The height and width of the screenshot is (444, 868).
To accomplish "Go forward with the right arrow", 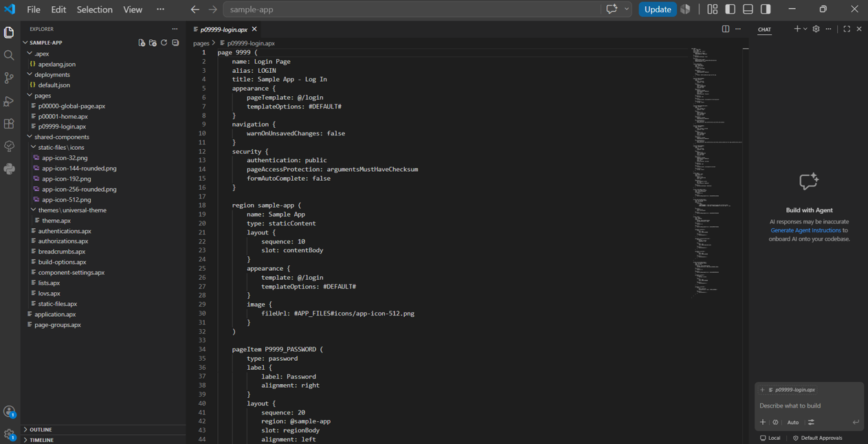I will point(213,10).
